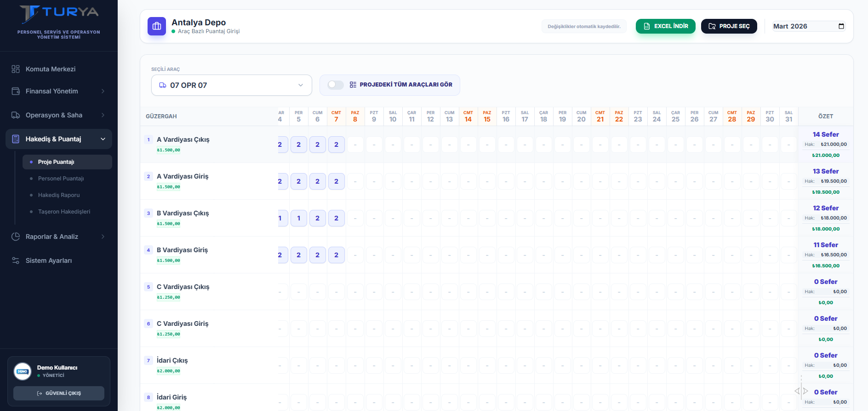Click the Operasyon & Saha truck icon
The image size is (868, 411).
coord(16,115)
